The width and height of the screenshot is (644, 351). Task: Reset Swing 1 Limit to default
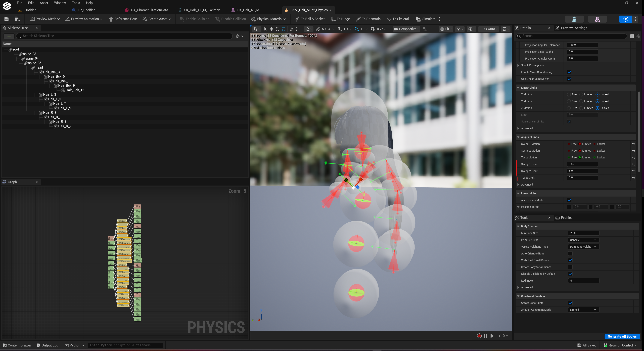[x=633, y=164]
